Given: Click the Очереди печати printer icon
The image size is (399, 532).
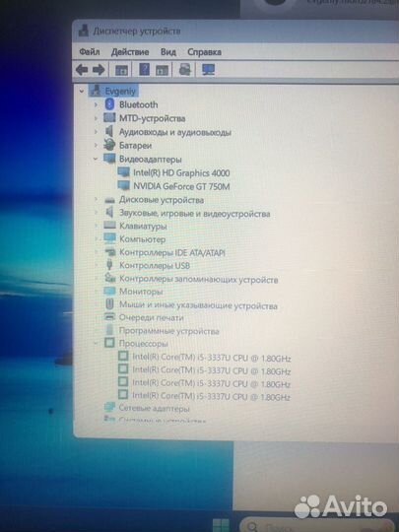Looking at the screenshot, I should [109, 317].
